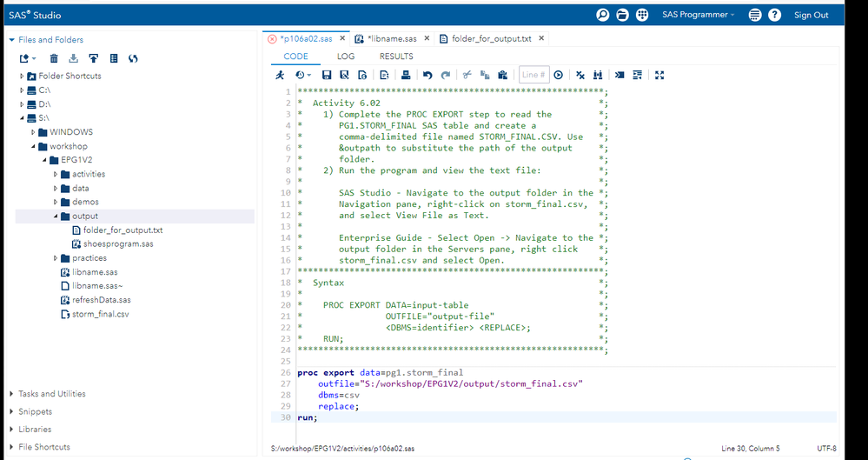The image size is (868, 460).
Task: Click the format code icon
Action: click(x=637, y=75)
